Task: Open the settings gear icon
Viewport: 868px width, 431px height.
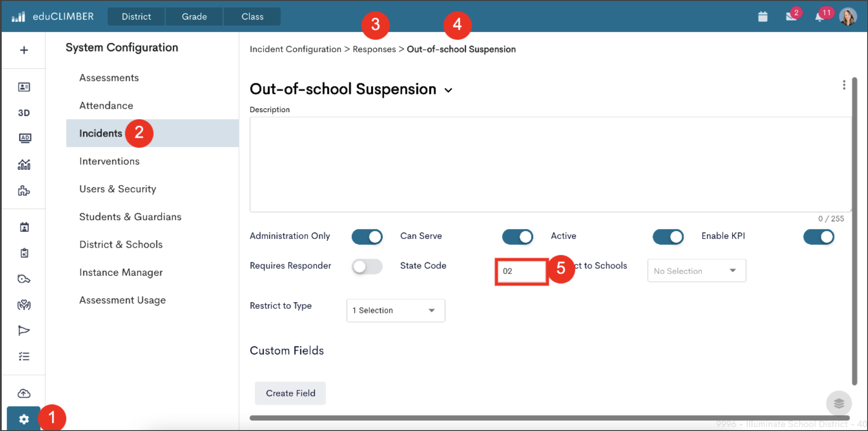Action: click(x=24, y=419)
